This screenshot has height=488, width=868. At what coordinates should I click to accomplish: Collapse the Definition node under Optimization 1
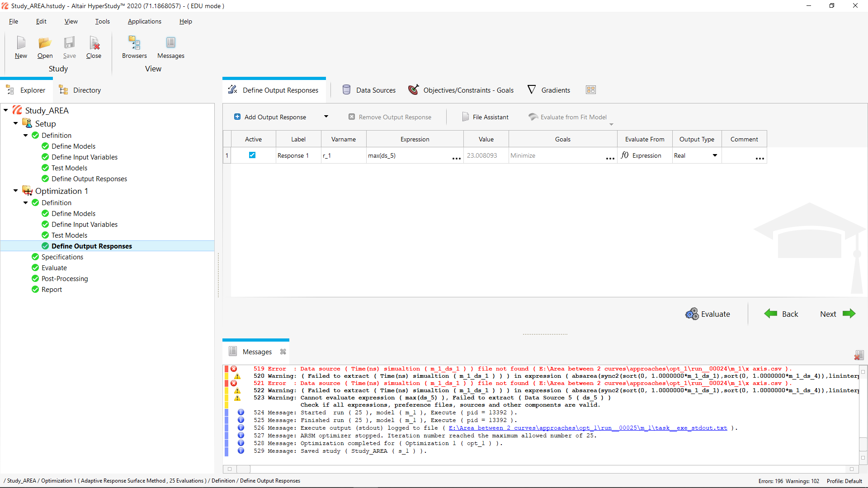coord(26,203)
